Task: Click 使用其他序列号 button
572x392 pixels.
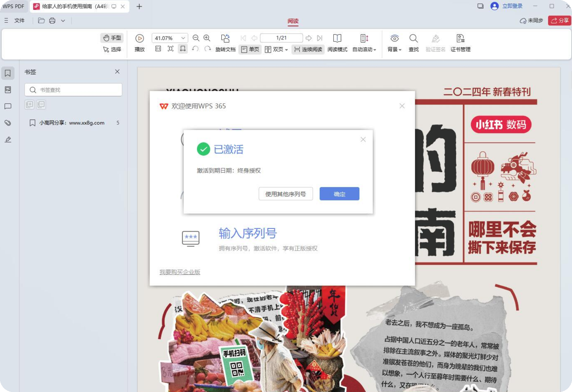Action: (x=285, y=194)
